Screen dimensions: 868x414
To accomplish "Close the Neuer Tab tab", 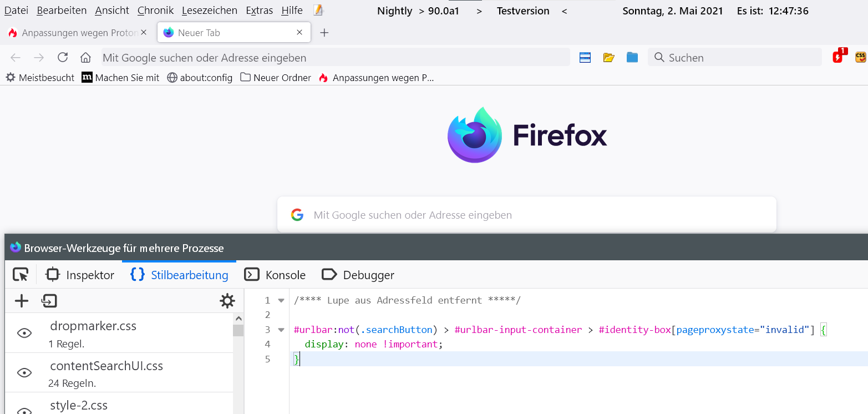I will [300, 32].
